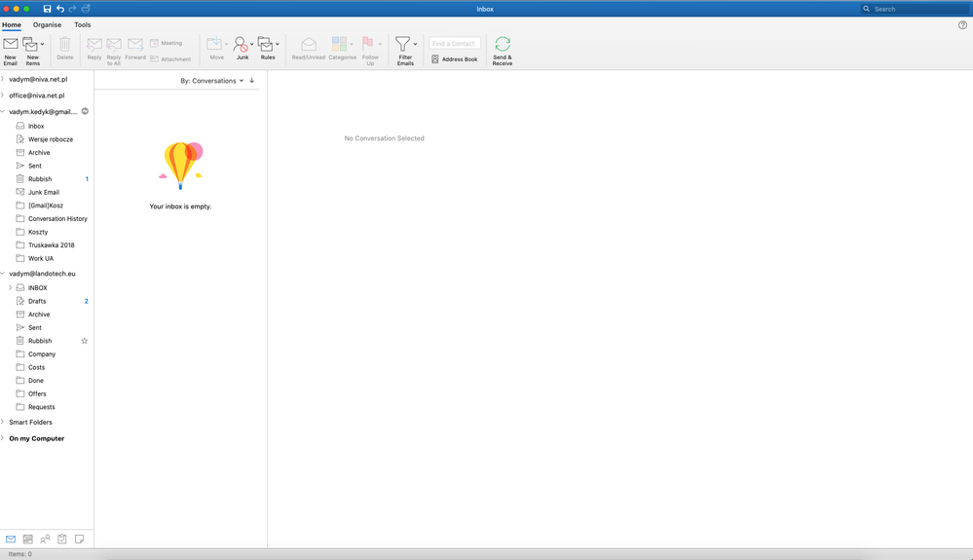Toggle the star on landotech Rubbish
Viewport: 973px width, 560px height.
[x=85, y=341]
